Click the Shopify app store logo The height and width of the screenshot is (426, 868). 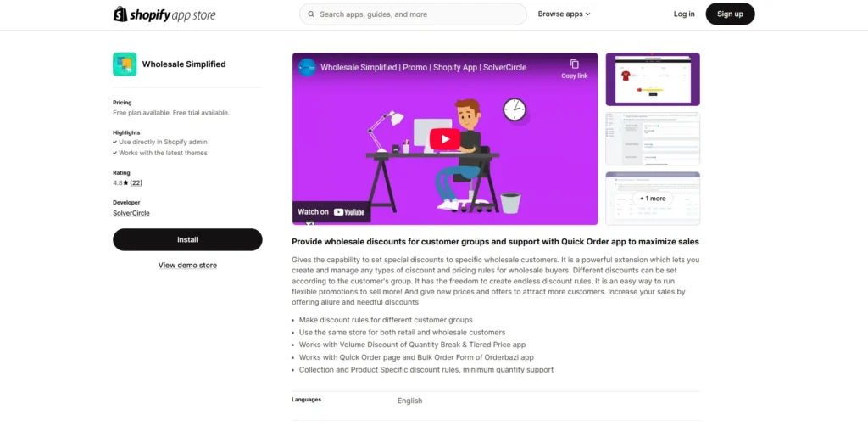164,14
